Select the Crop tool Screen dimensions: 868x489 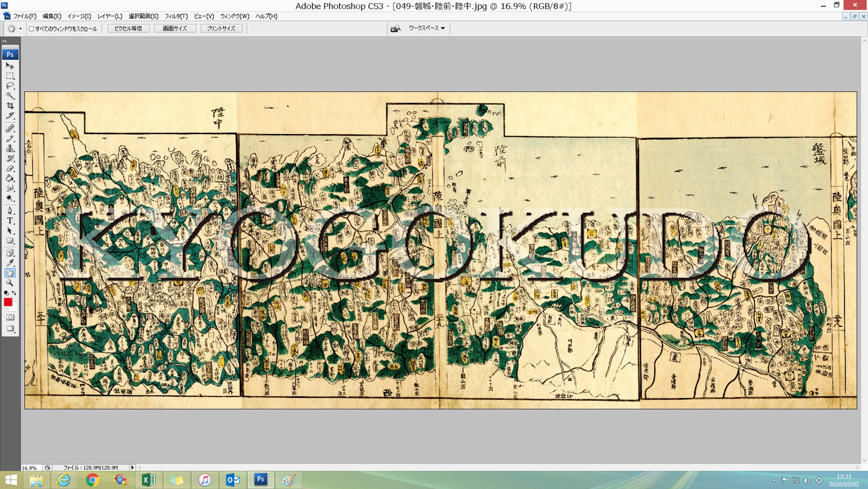pos(10,105)
